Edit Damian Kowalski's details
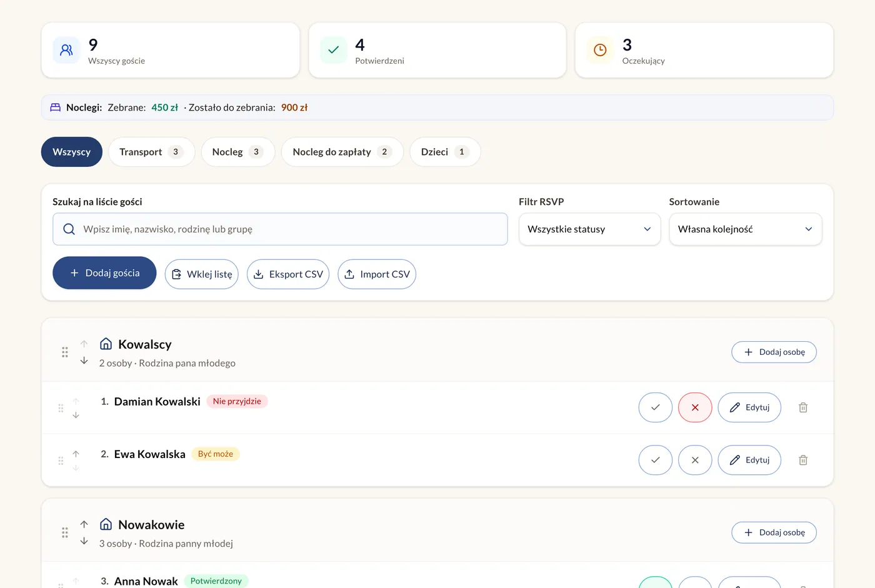 click(749, 407)
